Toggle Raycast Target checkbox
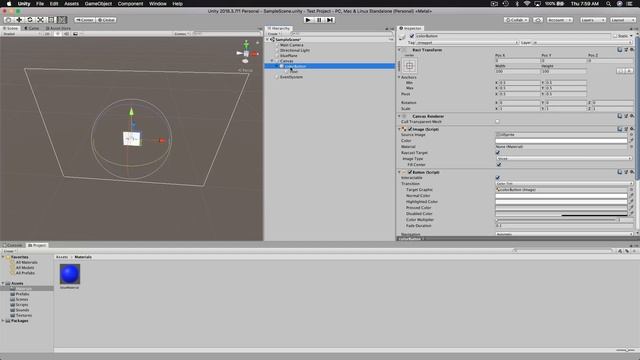640x360 pixels. [498, 152]
